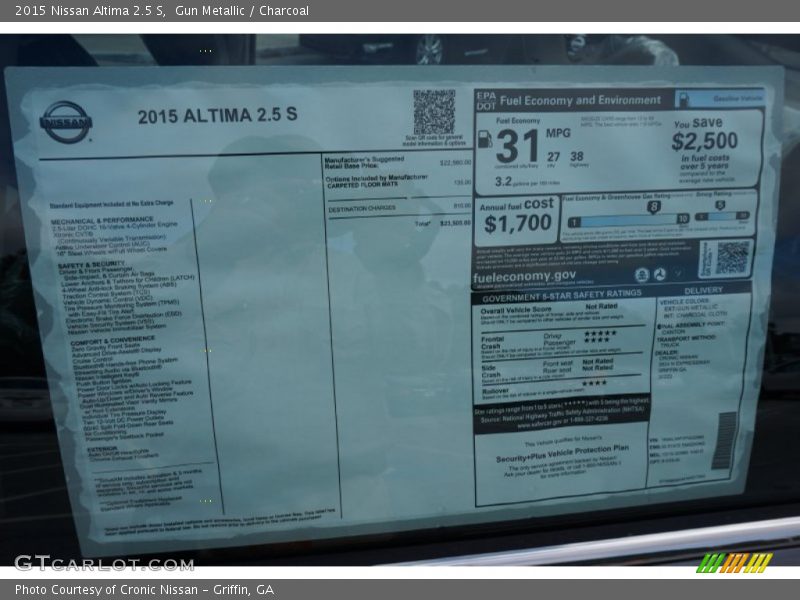Screen dimensions: 800x600
Task: Click 'Photo Courtesy of Cronic Nissan' caption
Action: [106, 589]
